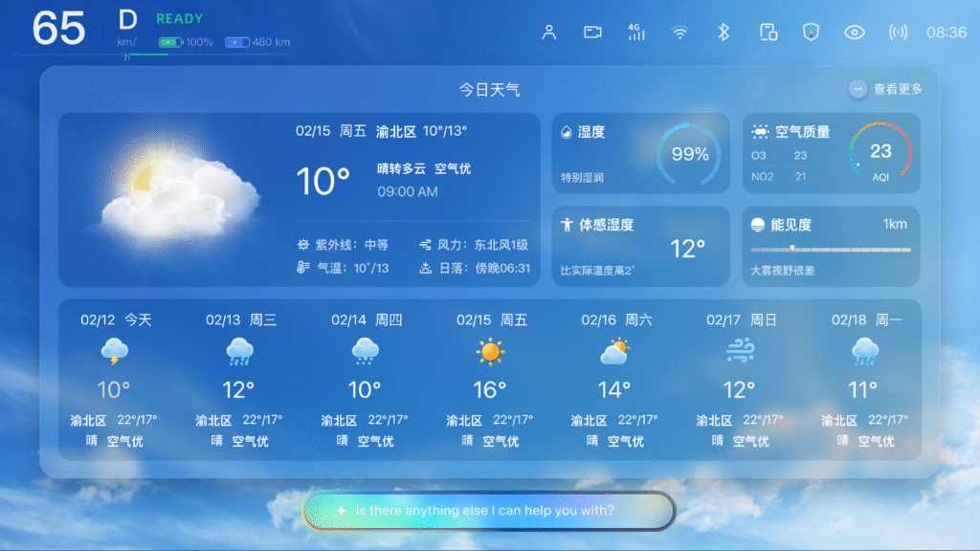The width and height of the screenshot is (980, 551).
Task: Select the 02/18 周一 rain icon
Action: [865, 352]
